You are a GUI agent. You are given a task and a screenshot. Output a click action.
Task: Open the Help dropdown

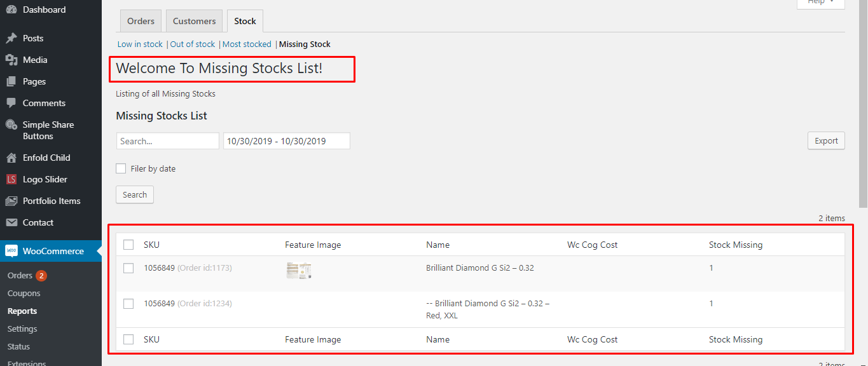tap(821, 3)
